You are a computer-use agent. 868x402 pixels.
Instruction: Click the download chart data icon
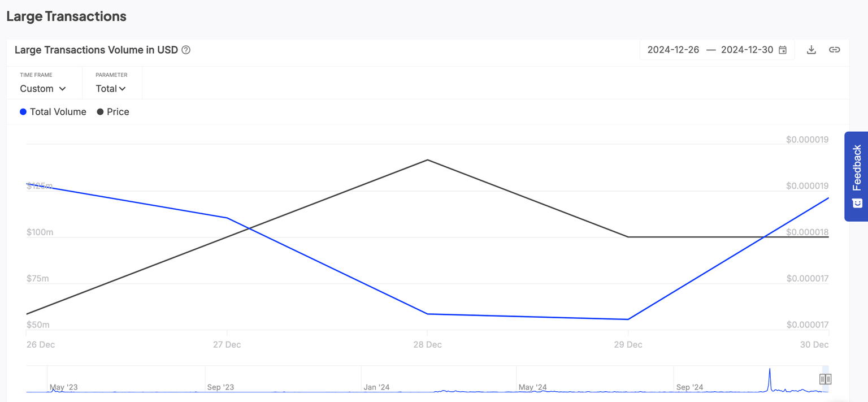[811, 50]
